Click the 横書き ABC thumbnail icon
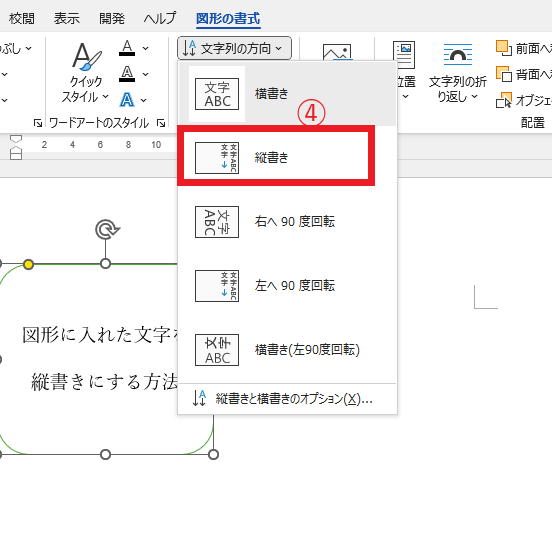Image resolution: width=552 pixels, height=540 pixels. click(217, 94)
